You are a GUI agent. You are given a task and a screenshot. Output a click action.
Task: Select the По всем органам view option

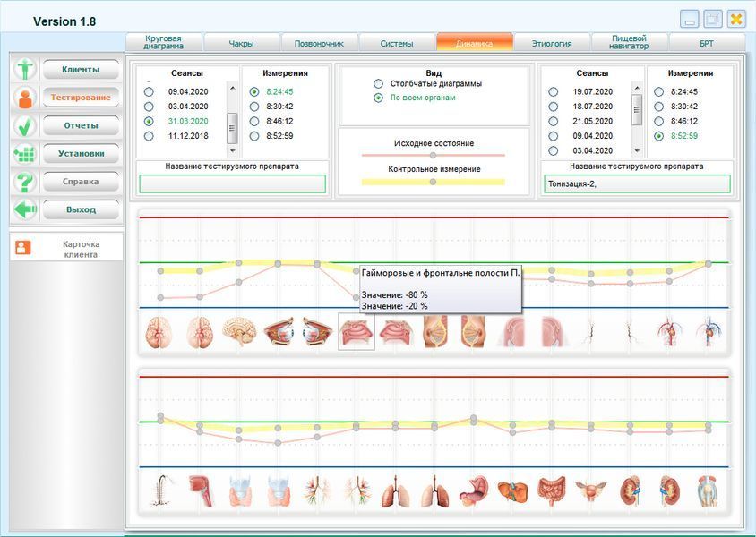[379, 98]
